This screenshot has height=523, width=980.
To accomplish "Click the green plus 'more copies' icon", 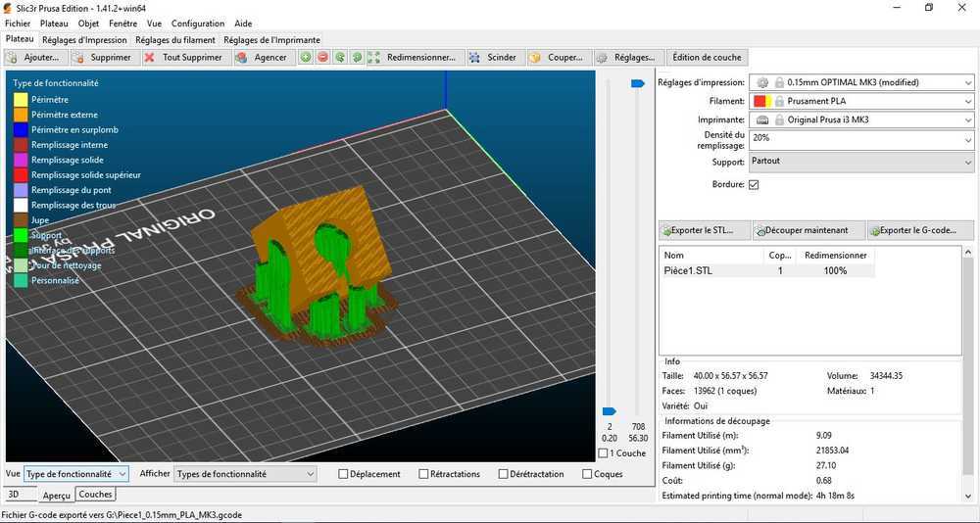I will [x=306, y=58].
